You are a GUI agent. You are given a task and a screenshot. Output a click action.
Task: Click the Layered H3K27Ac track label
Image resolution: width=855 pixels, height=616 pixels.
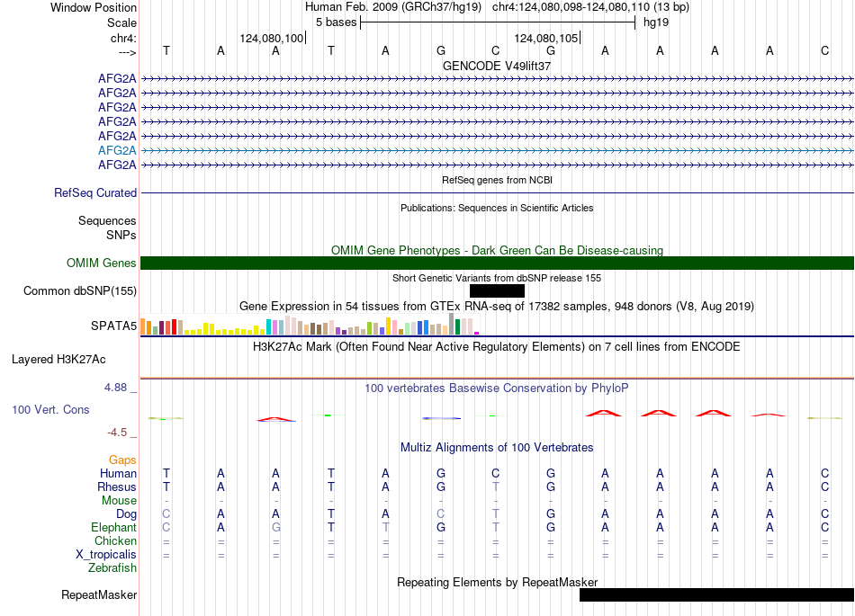[x=58, y=360]
